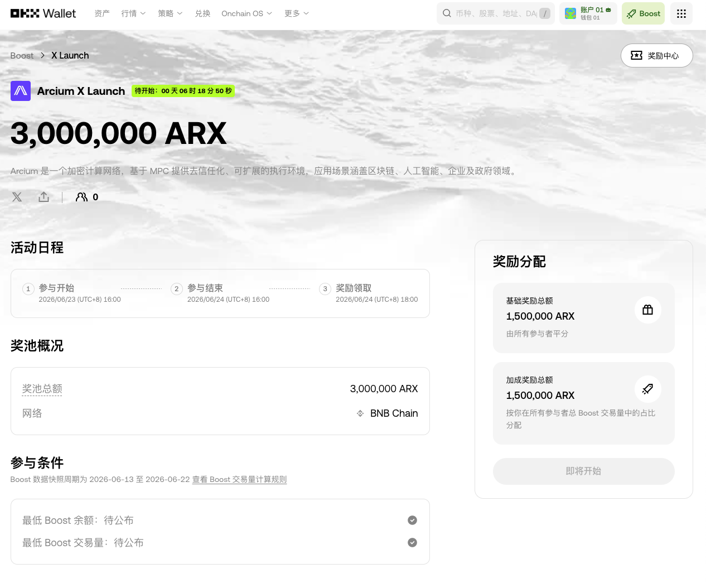
Task: Click the 即将开始 button
Action: (x=584, y=471)
